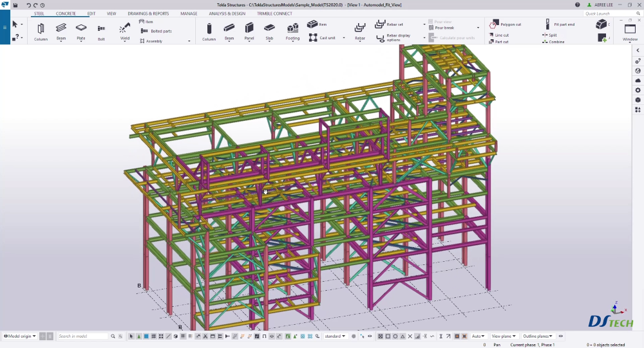Undo the last action
Screen dimensions: 644x348
28,5
